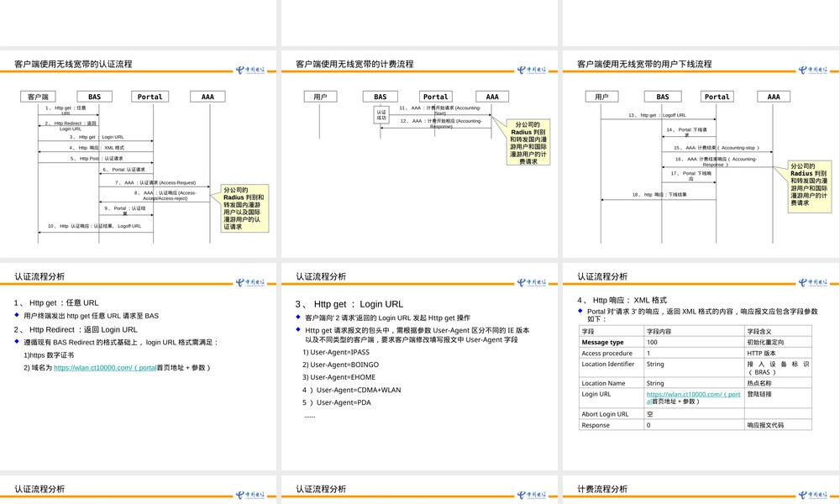
Task: Click the China Telecom logo on the 计费流程 slide
Action: coord(532,71)
